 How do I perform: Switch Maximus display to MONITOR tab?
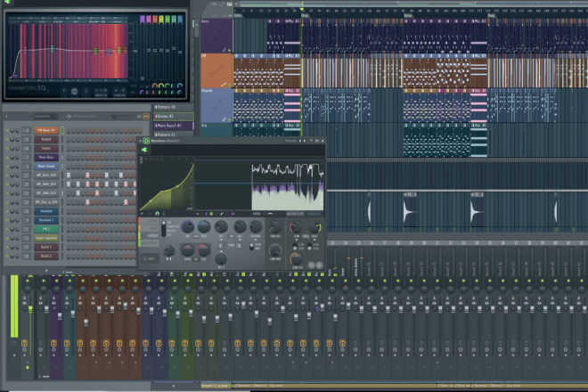click(295, 214)
